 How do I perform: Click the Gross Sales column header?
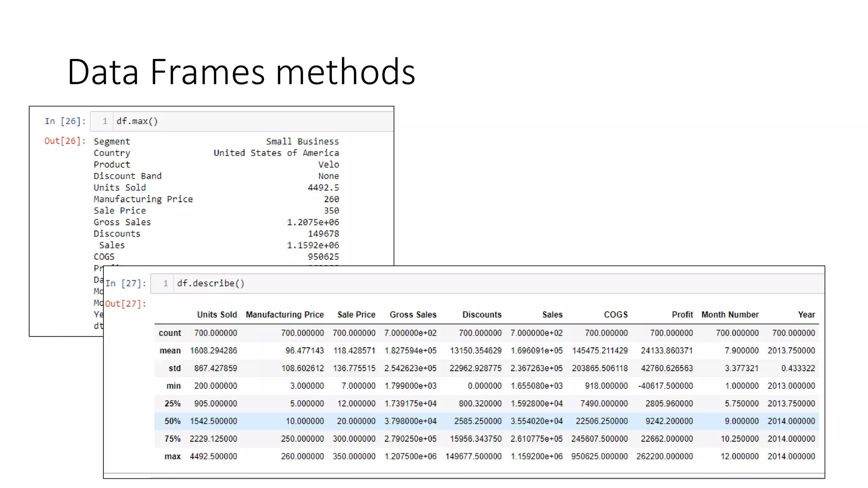click(x=413, y=315)
